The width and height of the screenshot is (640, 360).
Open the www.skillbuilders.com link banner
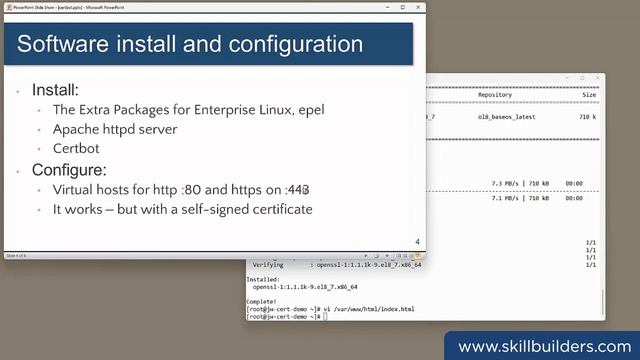[x=544, y=347]
